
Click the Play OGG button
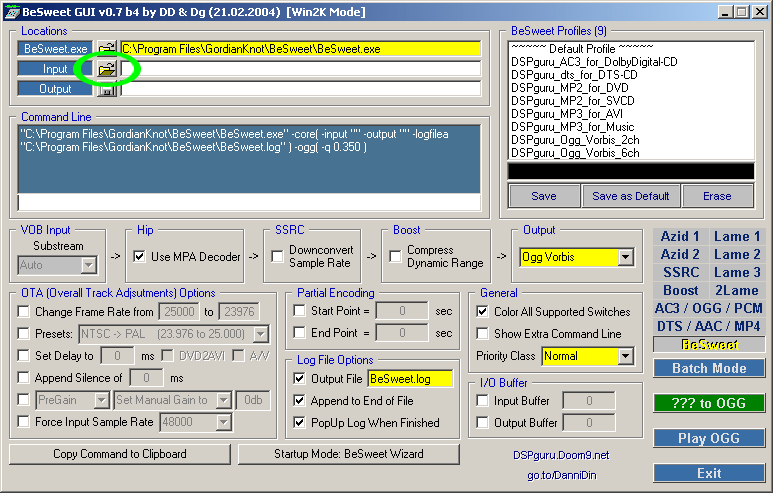coord(709,438)
